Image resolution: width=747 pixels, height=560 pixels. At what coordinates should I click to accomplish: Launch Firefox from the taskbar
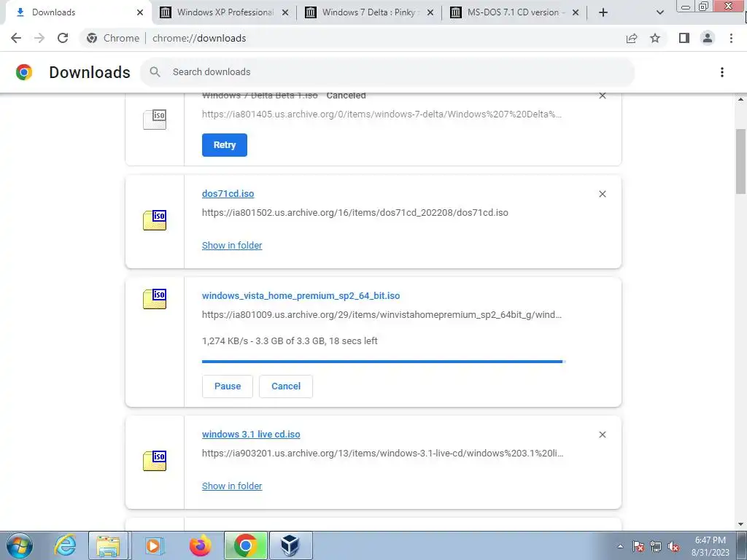pos(200,545)
